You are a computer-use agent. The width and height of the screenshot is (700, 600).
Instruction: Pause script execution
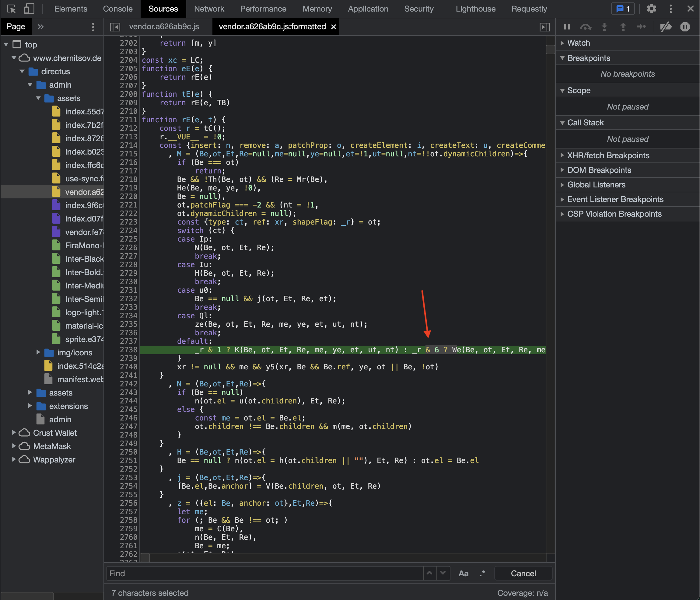point(567,27)
